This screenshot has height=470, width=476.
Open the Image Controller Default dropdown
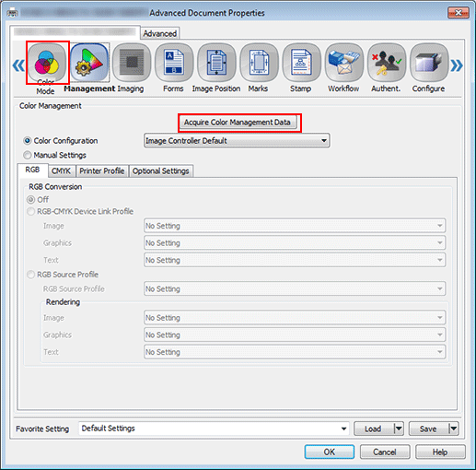(237, 141)
